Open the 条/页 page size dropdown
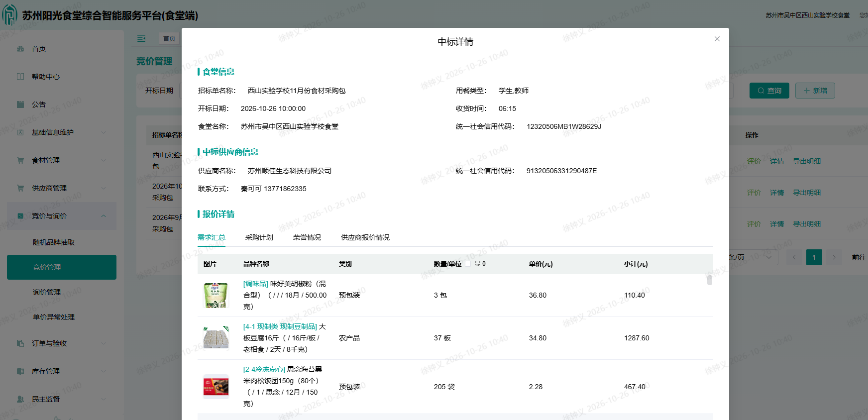The image size is (868, 420). click(753, 257)
